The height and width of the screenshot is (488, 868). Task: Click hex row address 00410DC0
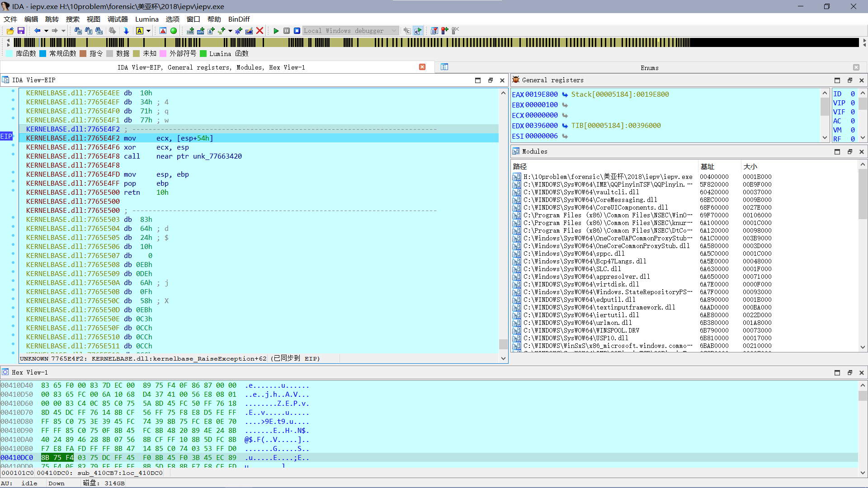click(17, 458)
